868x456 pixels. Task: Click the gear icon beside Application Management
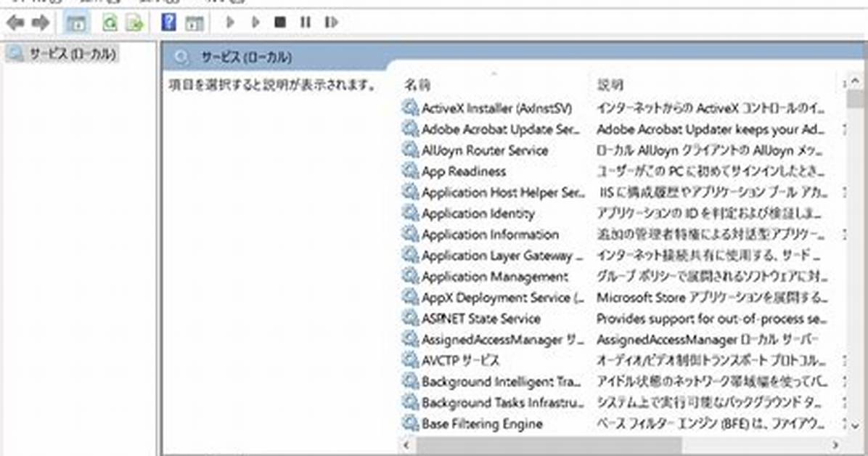pyautogui.click(x=409, y=276)
